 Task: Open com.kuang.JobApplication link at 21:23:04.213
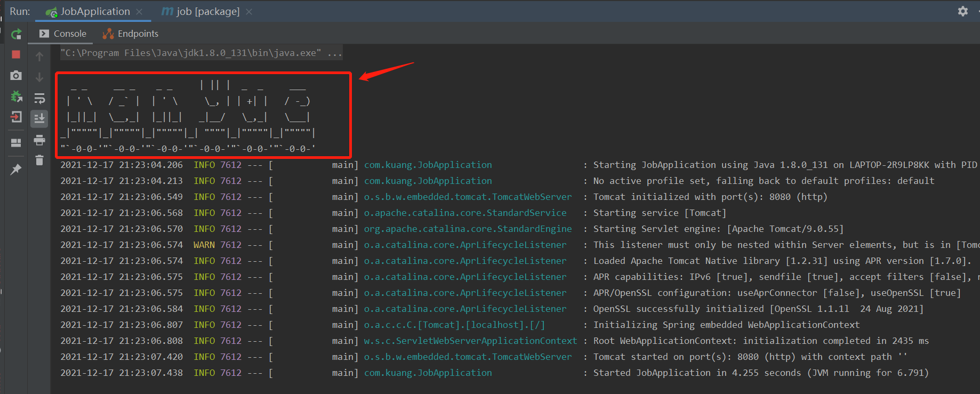(428, 181)
